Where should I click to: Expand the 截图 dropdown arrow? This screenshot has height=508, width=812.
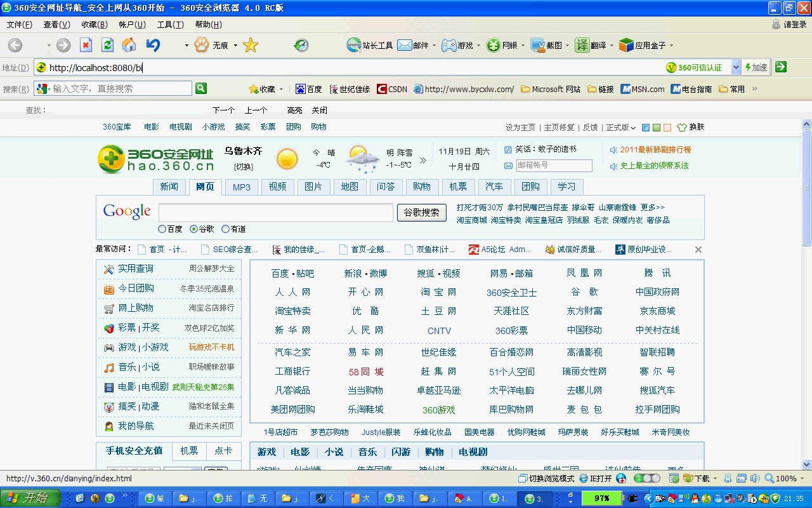pyautogui.click(x=567, y=46)
